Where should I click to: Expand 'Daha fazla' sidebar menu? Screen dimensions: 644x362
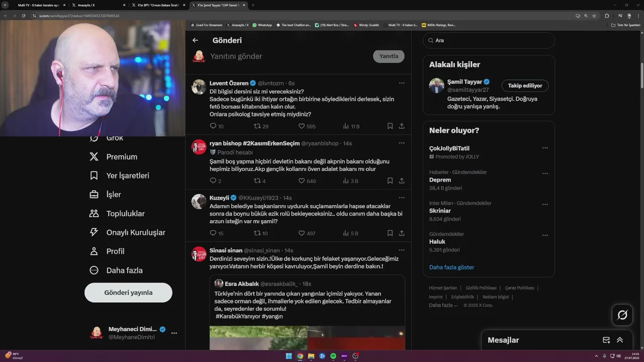tap(116, 270)
